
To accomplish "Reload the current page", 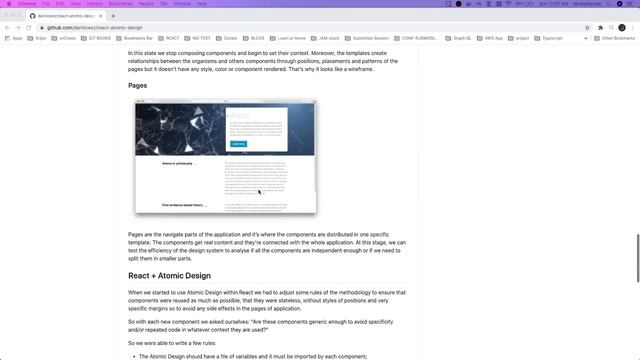I will tap(29, 28).
